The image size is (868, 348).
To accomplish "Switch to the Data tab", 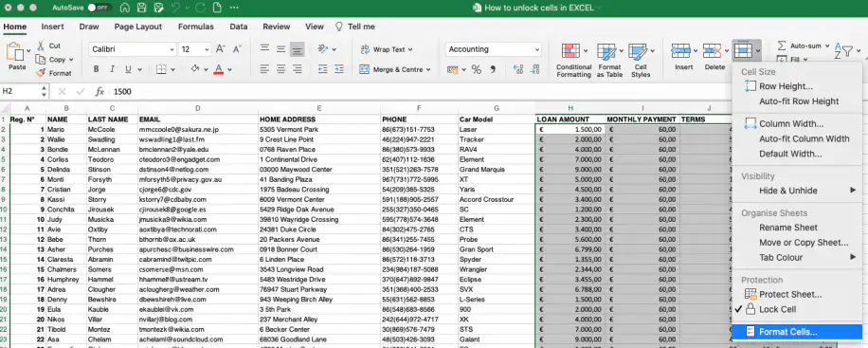I will 239,27.
